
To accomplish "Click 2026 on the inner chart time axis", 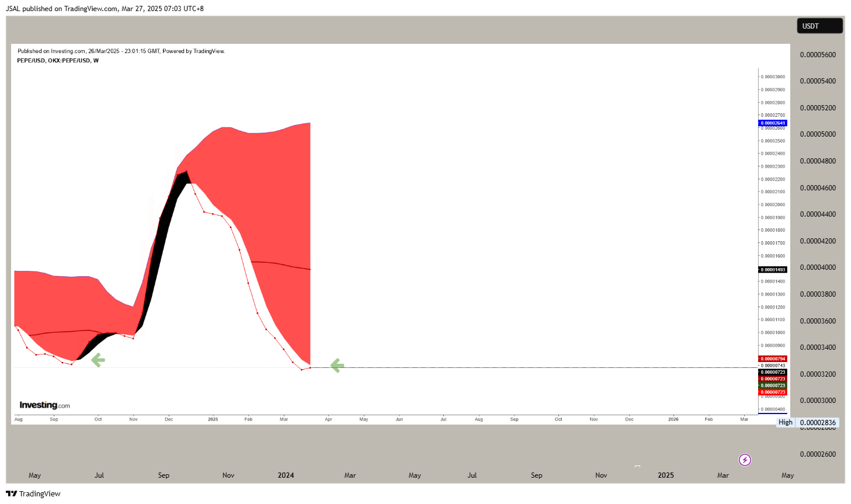I will [673, 419].
